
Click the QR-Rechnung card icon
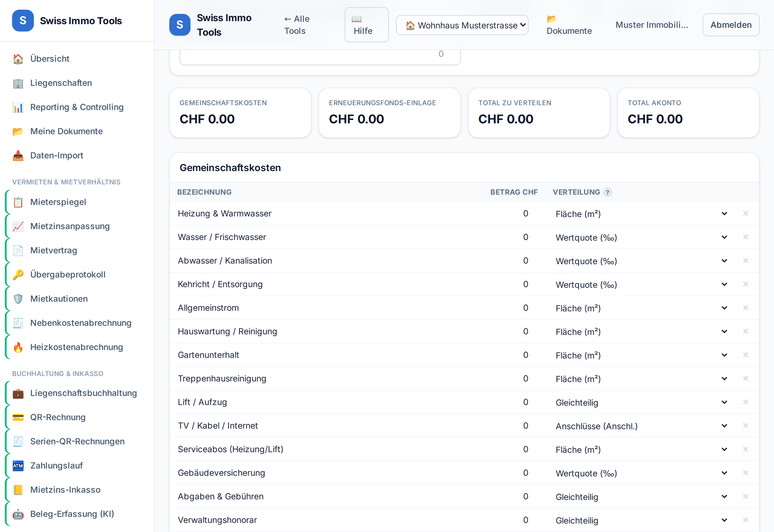click(x=18, y=417)
